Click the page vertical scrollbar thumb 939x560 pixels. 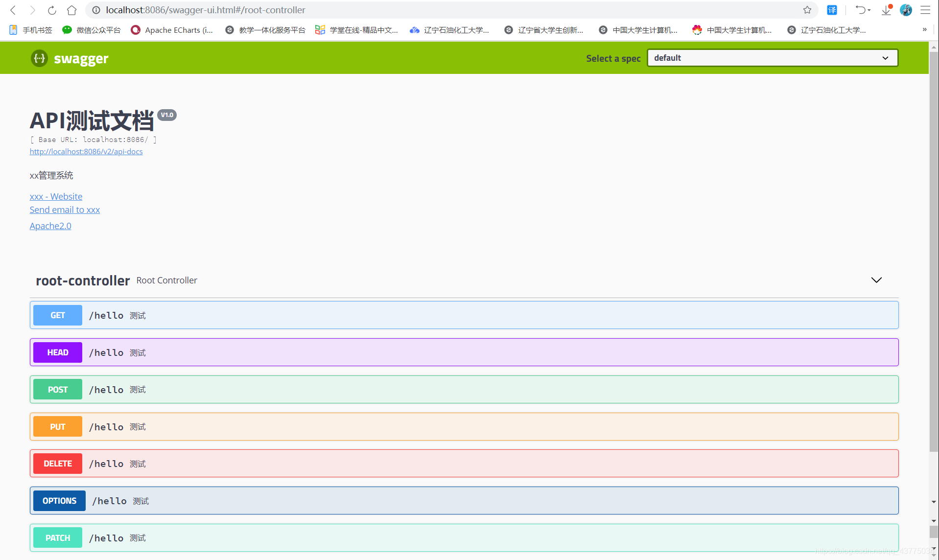934,252
